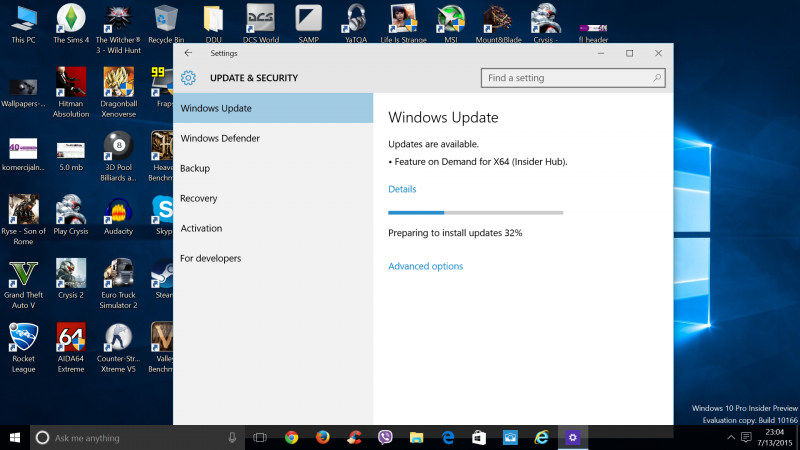This screenshot has width=800, height=450.
Task: Open the Activation section
Action: [x=273, y=228]
